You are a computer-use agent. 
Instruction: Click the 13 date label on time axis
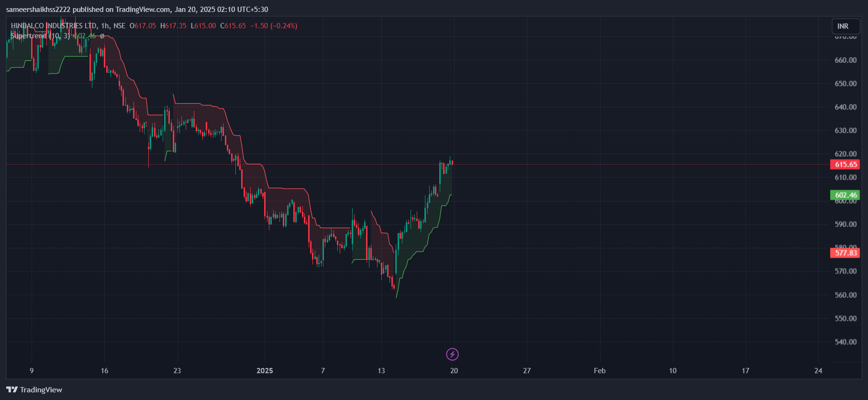(381, 370)
